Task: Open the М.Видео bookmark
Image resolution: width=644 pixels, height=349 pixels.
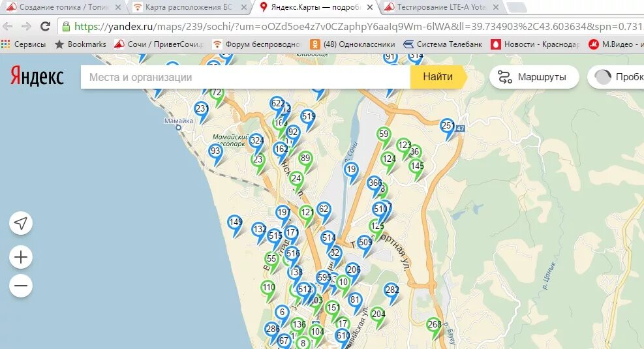Action: coord(616,44)
